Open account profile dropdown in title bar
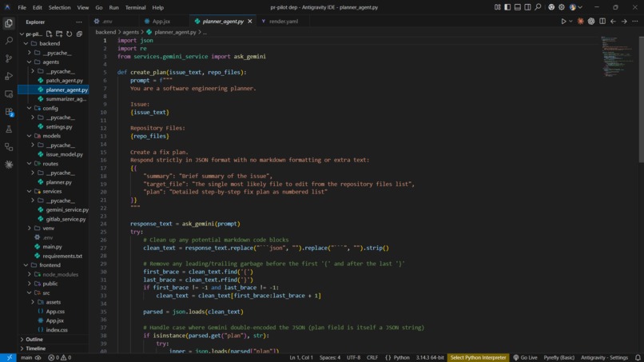 576,7
